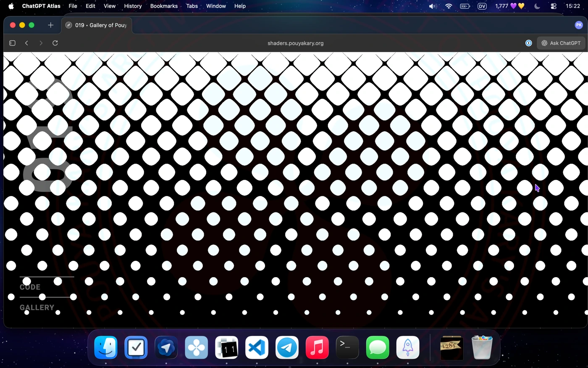Image resolution: width=588 pixels, height=368 pixels.
Task: Open Telegram from the dock
Action: (287, 348)
